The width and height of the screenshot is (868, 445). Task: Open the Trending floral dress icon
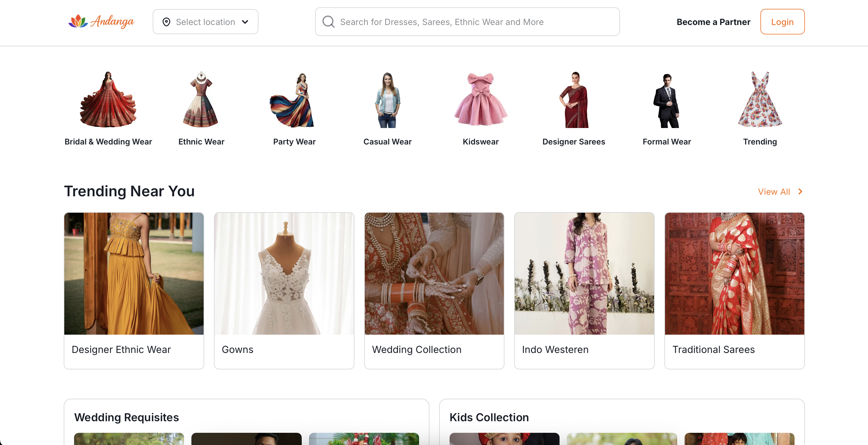pos(760,99)
